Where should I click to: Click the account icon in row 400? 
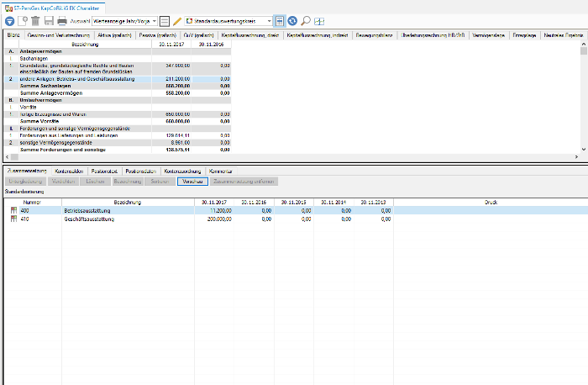point(14,210)
